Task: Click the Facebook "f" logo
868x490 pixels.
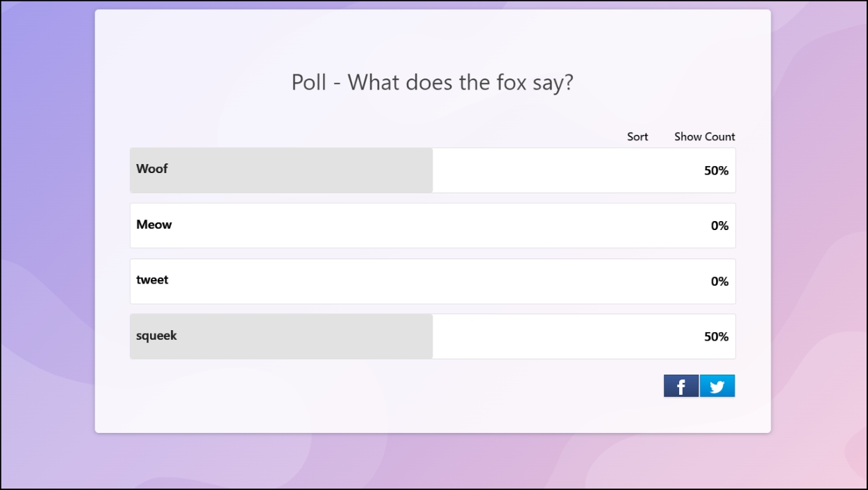Action: point(681,386)
